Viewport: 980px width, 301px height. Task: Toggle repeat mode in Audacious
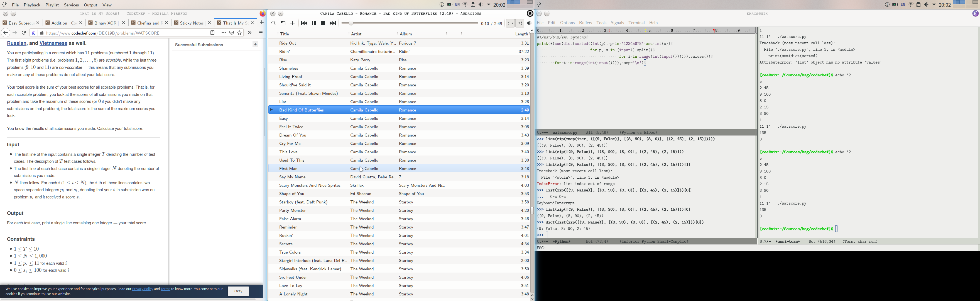[x=510, y=24]
